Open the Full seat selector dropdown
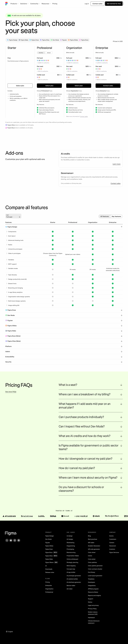 pyautogui.click(x=13, y=216)
